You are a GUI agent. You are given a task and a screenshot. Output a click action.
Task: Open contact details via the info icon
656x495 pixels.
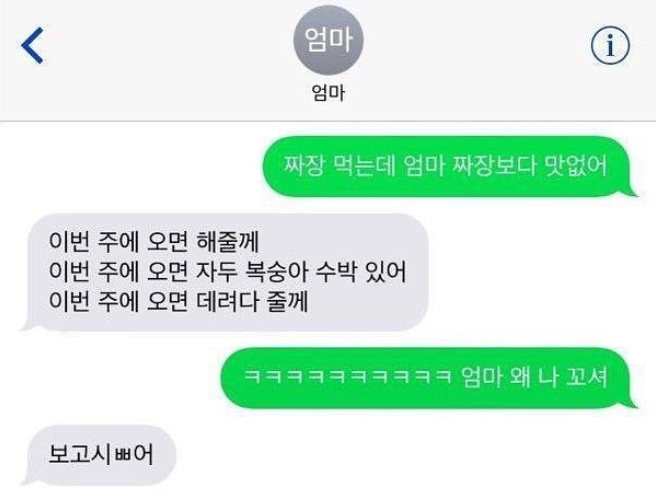(610, 45)
